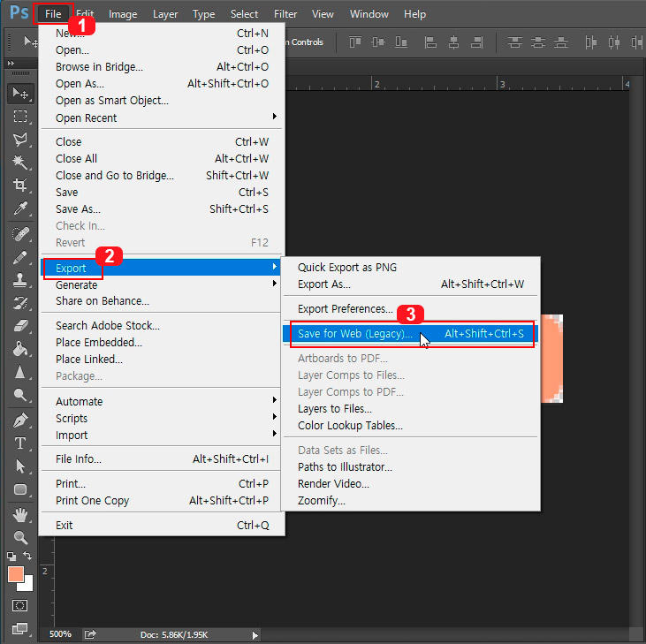The width and height of the screenshot is (646, 644).
Task: Open the Import submenu
Action: point(161,435)
